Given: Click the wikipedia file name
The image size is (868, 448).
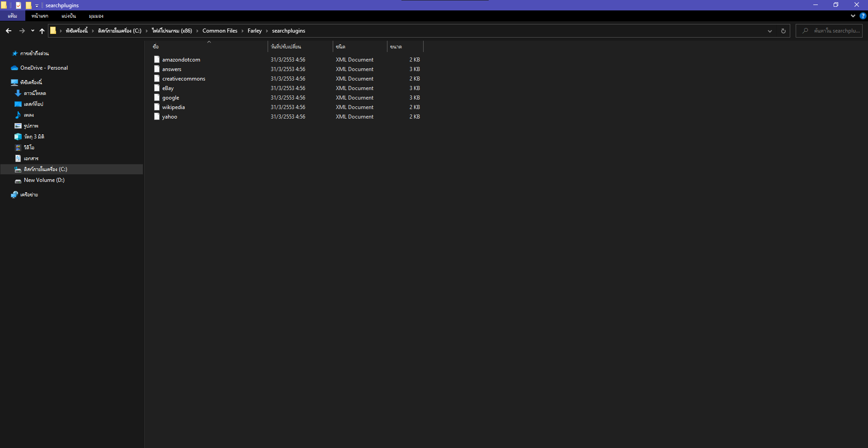Looking at the screenshot, I should [x=174, y=107].
